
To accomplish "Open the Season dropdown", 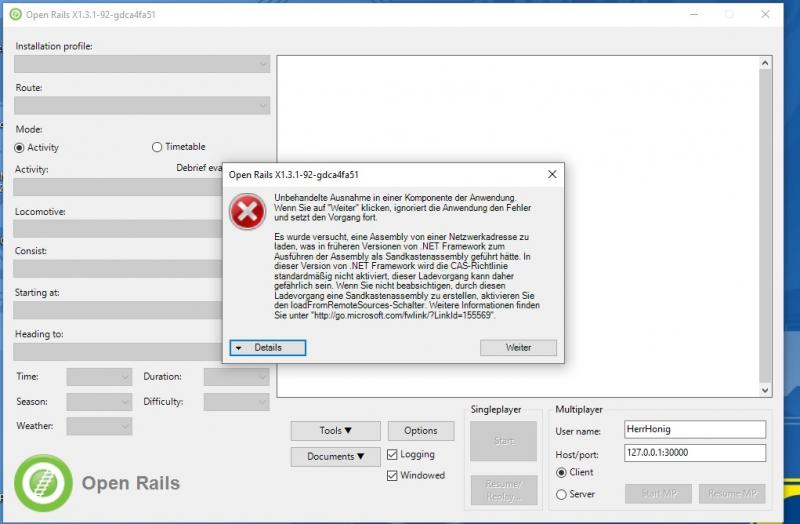I will click(x=99, y=402).
